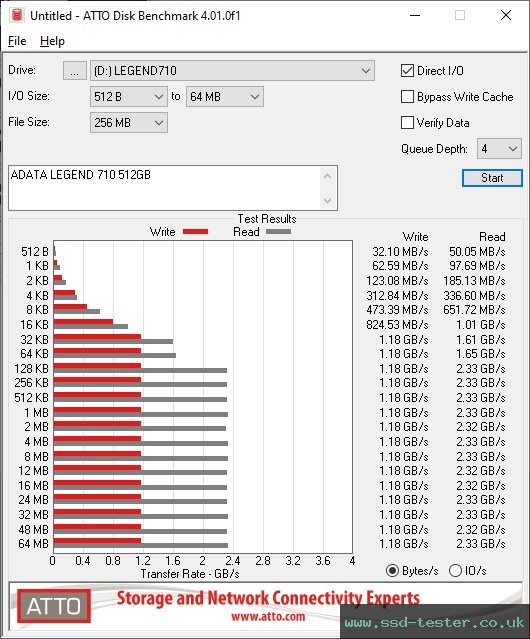530x639 pixels.
Task: Click the 1.61 GB/s read value
Action: coord(481,339)
